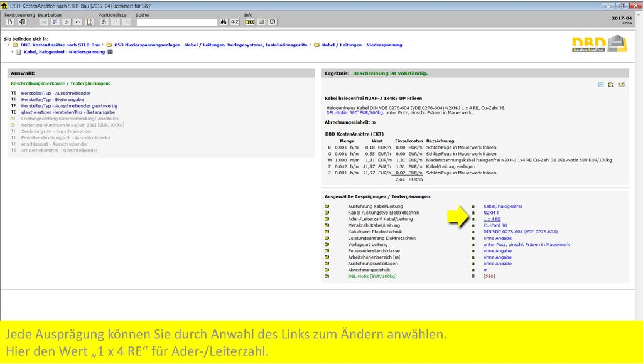Click the yellow NEU info icon
The image size is (643, 364).
point(250,22)
